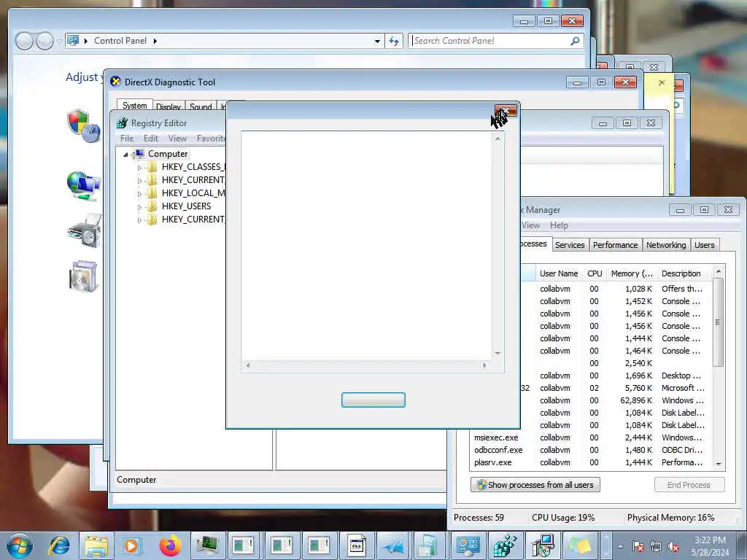Image resolution: width=747 pixels, height=560 pixels.
Task: Open the Registry Editor File menu
Action: click(x=127, y=139)
